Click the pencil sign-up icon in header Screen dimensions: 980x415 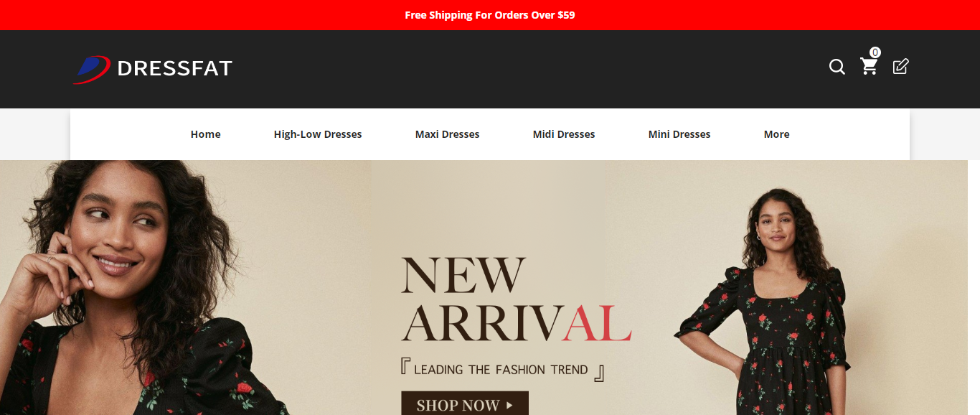pyautogui.click(x=900, y=67)
